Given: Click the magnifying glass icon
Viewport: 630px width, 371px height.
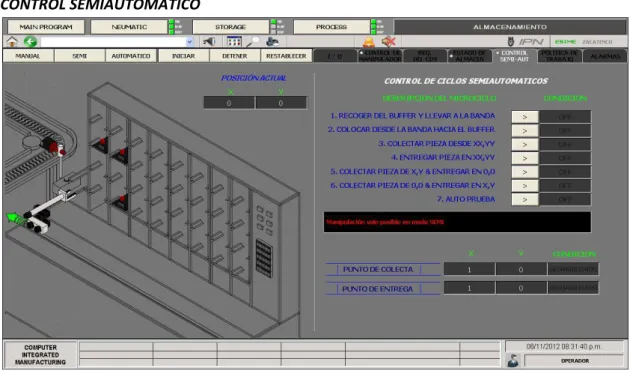Looking at the screenshot, I should click(x=253, y=41).
